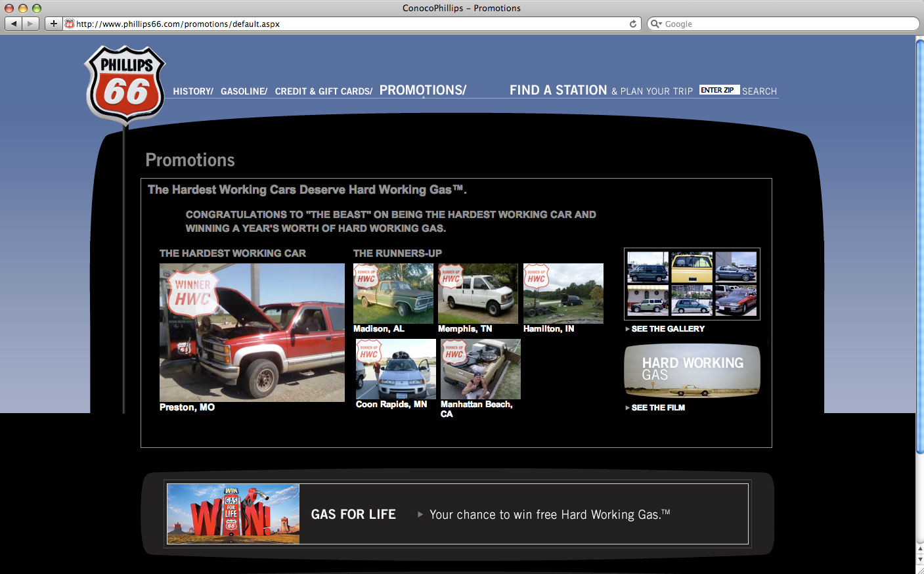Open the Coon Rapids, MN runner-up photo
Image resolution: width=924 pixels, height=574 pixels.
(396, 369)
